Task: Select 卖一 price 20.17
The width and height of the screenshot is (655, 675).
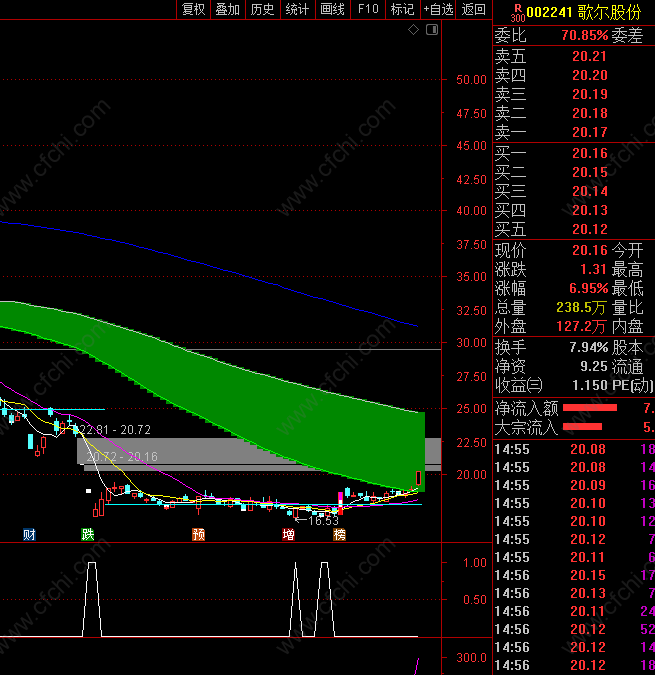Action: point(589,132)
